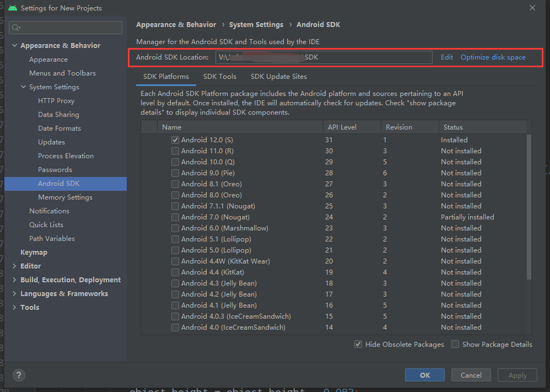
Task: Collapse the Appearance & Behavior tree section
Action: (x=14, y=45)
